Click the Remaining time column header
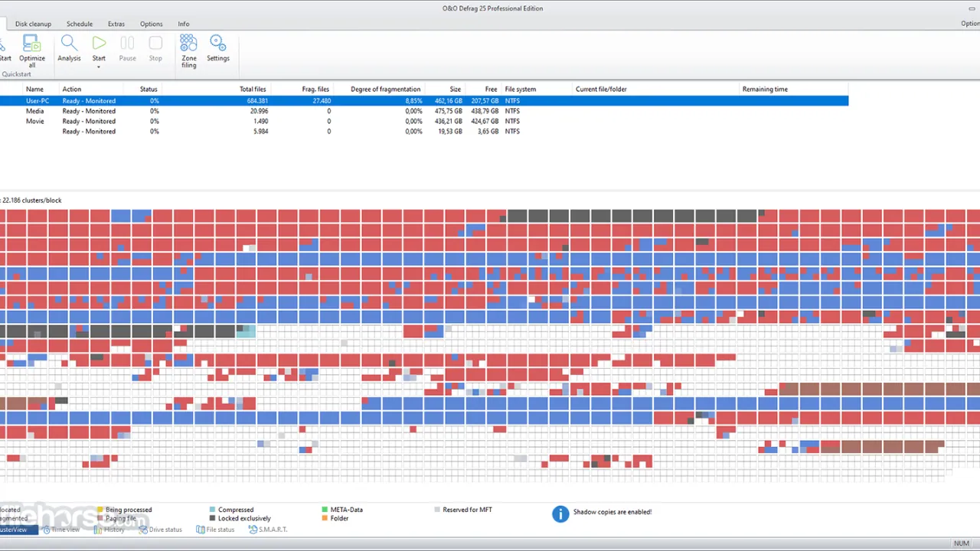The height and width of the screenshot is (551, 980). [765, 89]
